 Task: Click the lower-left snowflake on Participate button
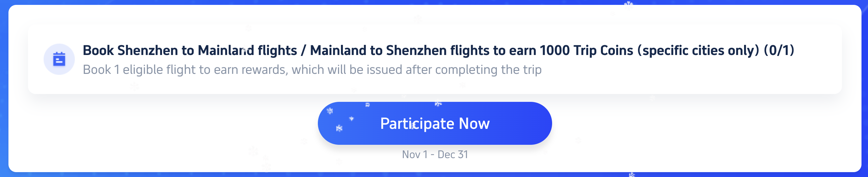click(339, 128)
